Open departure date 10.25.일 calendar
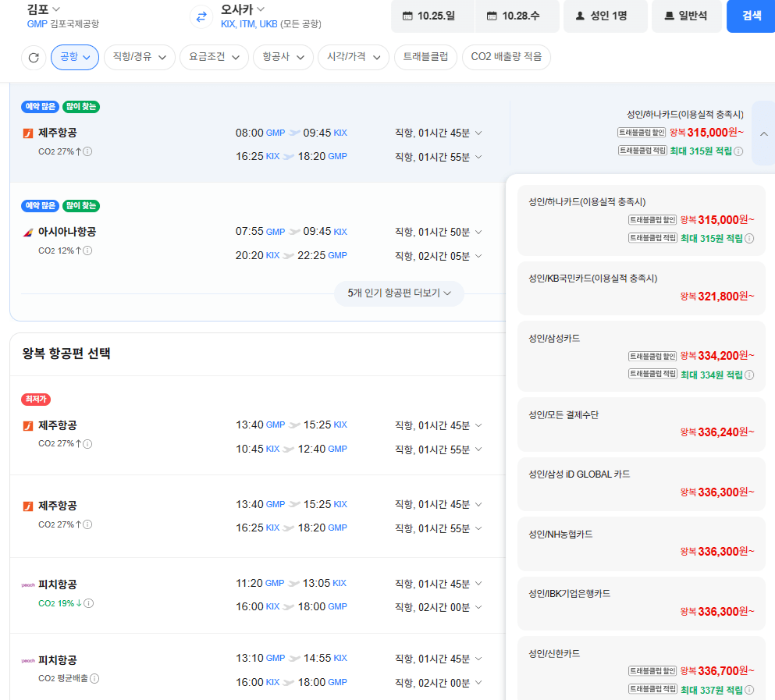The image size is (775, 700). [x=432, y=16]
